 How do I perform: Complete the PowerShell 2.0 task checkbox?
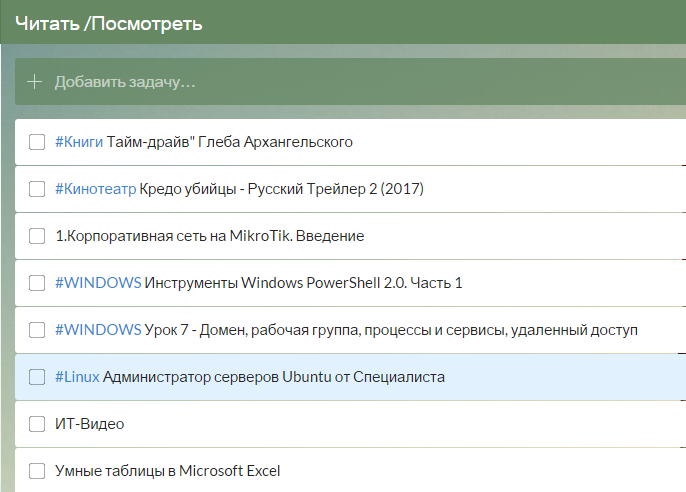tap(37, 283)
